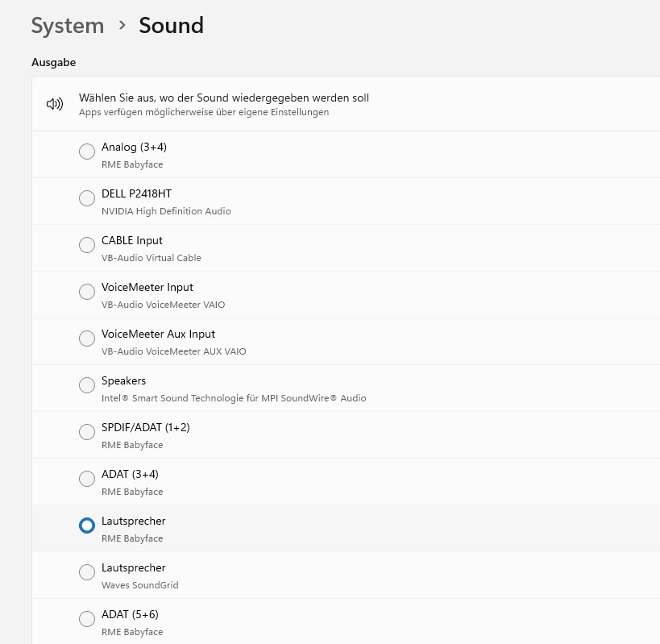Pick VoiceMeeter Input radio button

pyautogui.click(x=87, y=292)
